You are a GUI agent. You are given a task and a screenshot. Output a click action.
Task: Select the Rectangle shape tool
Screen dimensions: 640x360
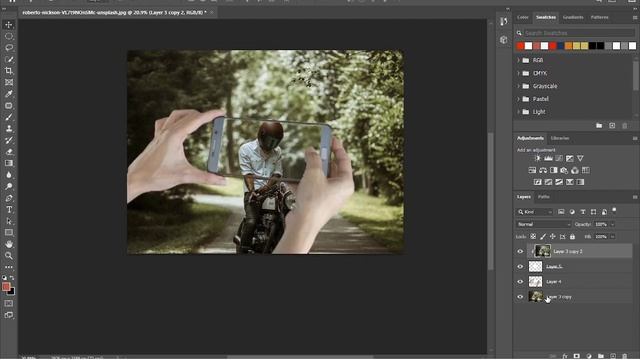point(9,233)
